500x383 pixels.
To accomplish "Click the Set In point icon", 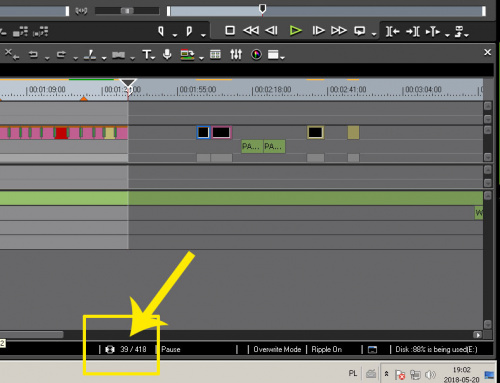I will [161, 31].
